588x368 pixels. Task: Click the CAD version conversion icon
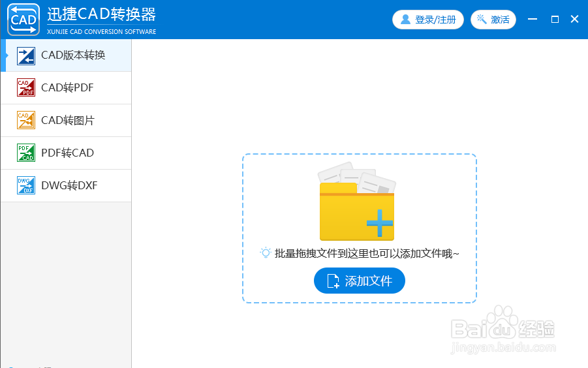[x=26, y=56]
